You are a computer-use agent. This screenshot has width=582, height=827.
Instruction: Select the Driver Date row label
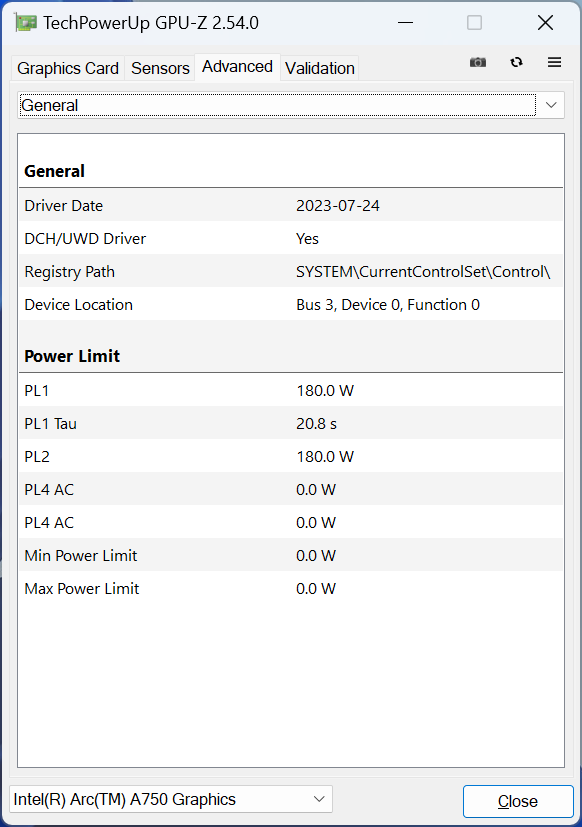tap(63, 206)
